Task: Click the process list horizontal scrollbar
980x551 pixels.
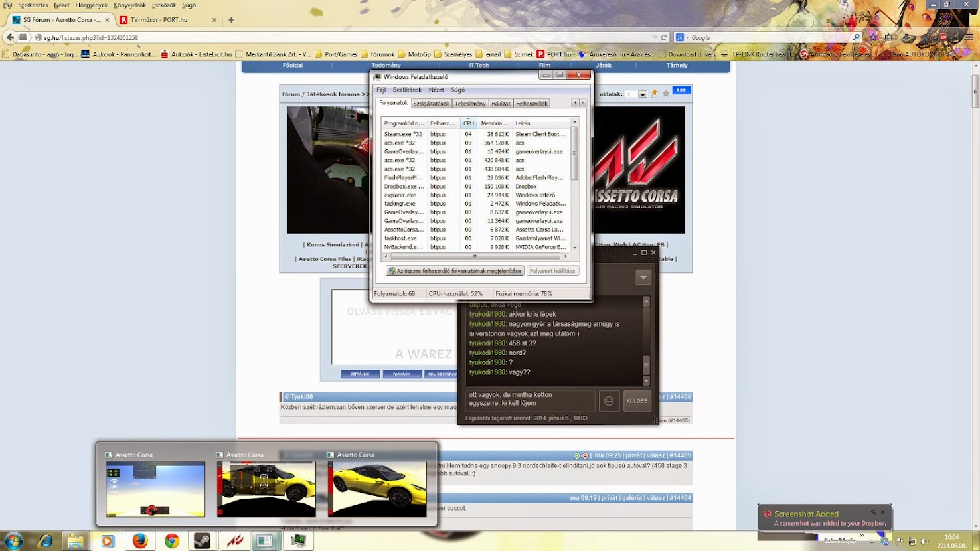Action: pos(475,256)
